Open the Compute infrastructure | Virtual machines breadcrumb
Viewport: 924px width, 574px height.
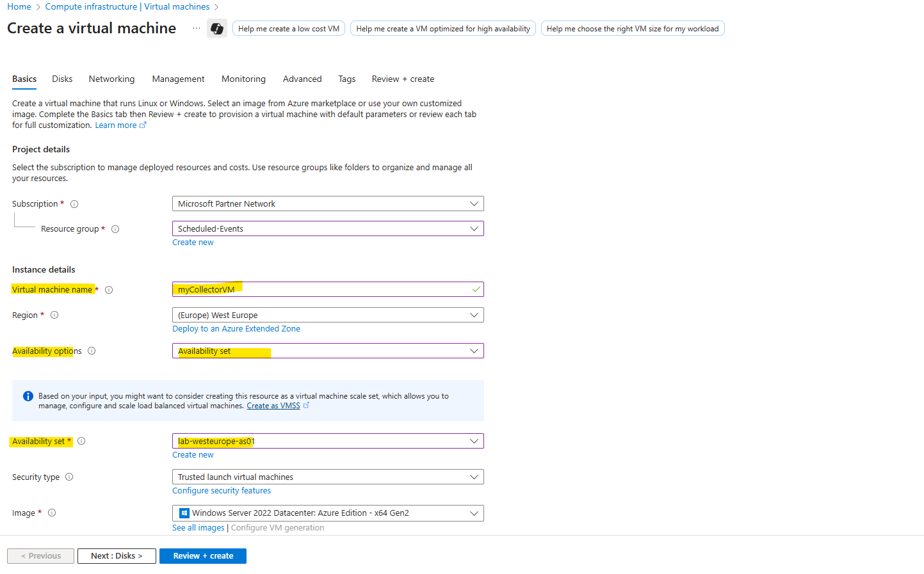tap(127, 6)
